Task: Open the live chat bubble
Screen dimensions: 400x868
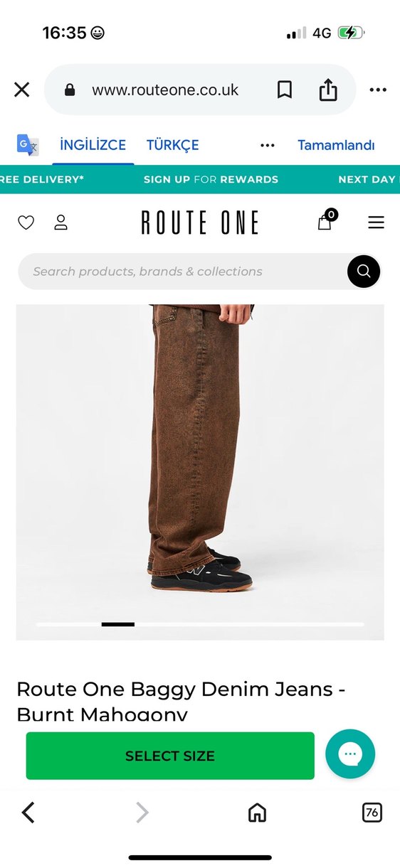Action: (x=350, y=754)
